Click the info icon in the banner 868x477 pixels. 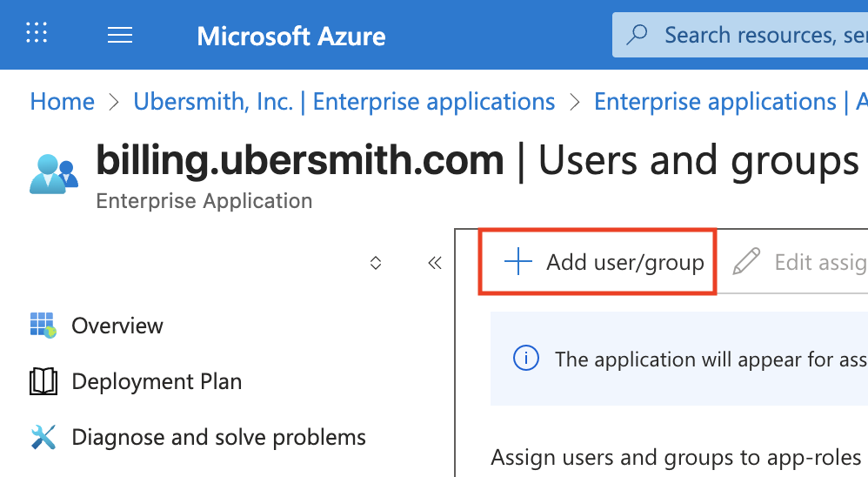525,359
